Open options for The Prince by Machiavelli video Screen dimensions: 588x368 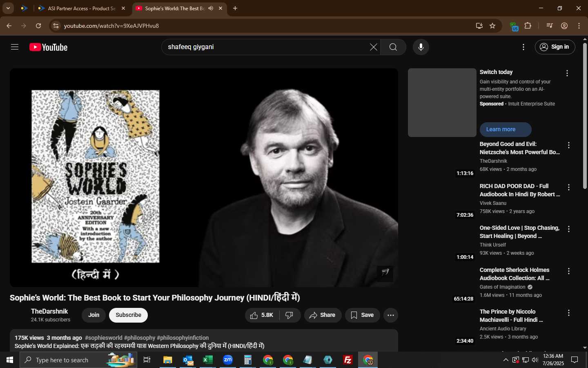point(568,313)
